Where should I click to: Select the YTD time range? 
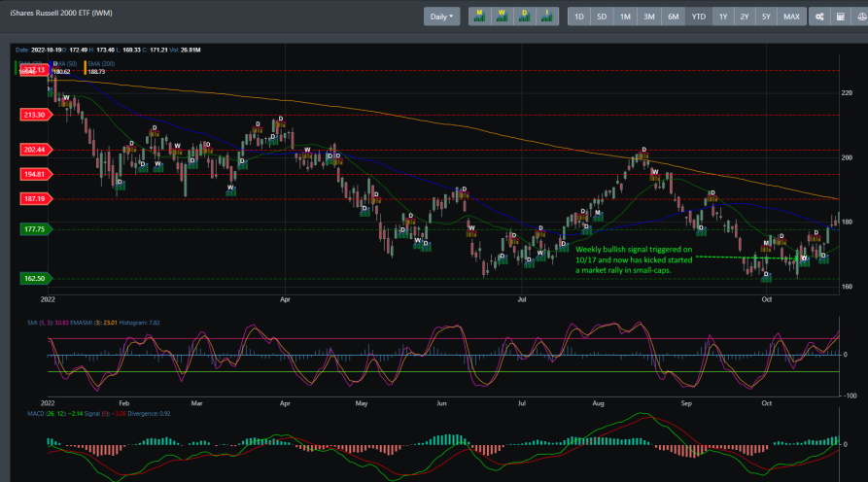pyautogui.click(x=699, y=17)
